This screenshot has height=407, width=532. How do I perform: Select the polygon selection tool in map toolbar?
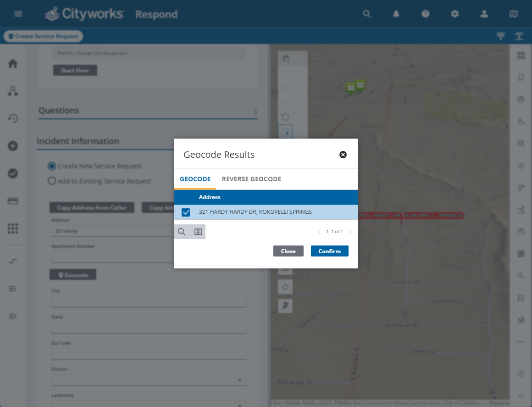(285, 88)
